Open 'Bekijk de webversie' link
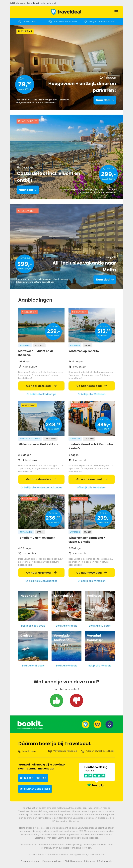The image size is (133, 868). [x=36, y=3]
